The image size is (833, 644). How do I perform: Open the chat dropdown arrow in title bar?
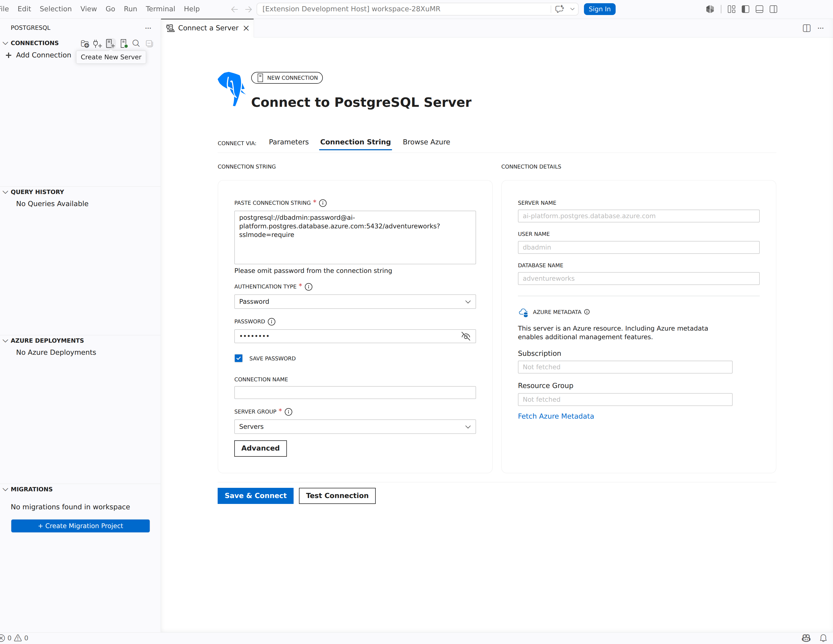point(572,9)
